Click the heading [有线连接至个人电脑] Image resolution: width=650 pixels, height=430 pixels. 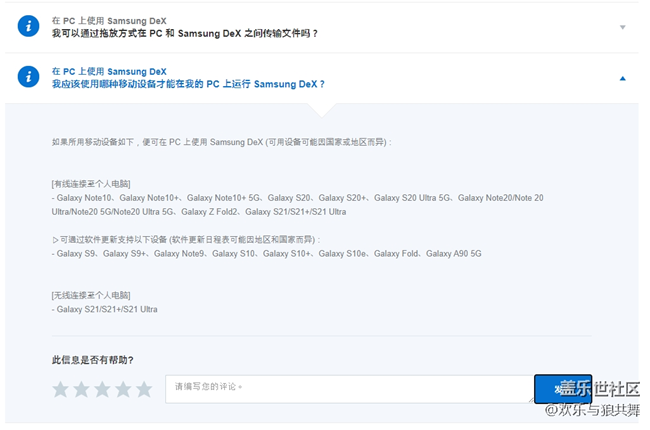point(91,184)
